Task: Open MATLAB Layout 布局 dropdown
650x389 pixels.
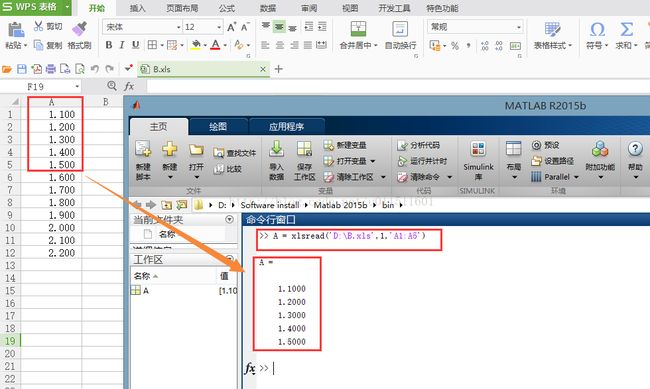Action: click(x=514, y=160)
